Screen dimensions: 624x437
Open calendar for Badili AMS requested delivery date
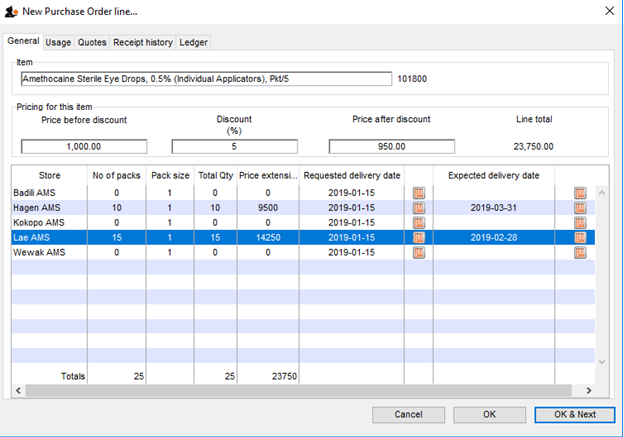[419, 192]
